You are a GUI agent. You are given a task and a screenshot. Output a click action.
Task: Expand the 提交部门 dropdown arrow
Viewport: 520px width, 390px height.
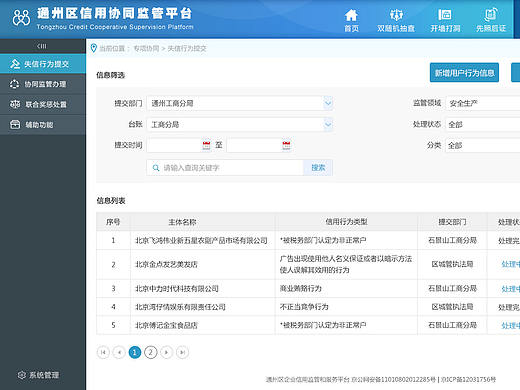[x=328, y=103]
